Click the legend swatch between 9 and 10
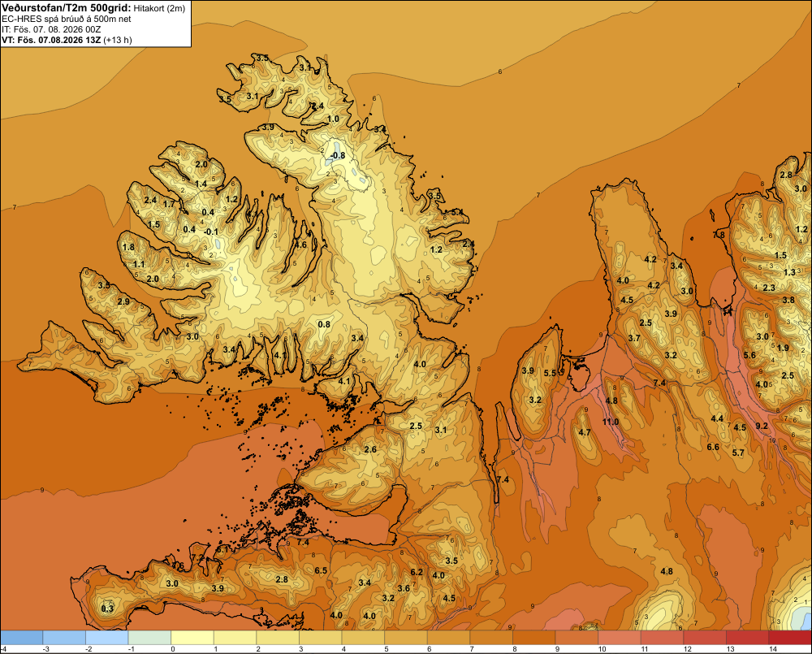 coord(577,638)
